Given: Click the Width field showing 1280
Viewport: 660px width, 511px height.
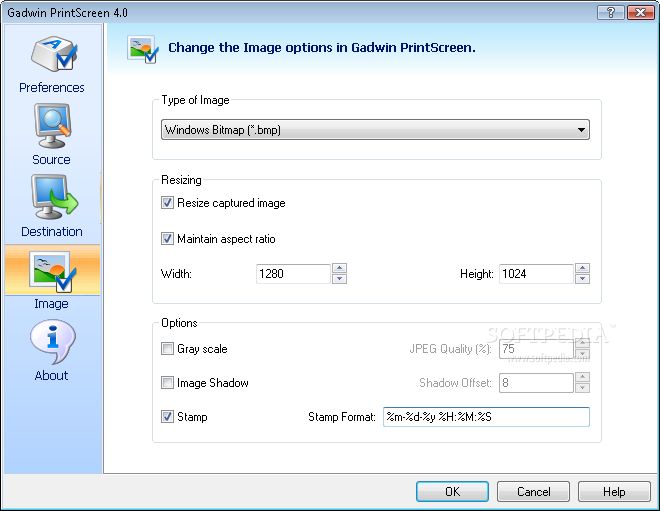Looking at the screenshot, I should point(293,274).
